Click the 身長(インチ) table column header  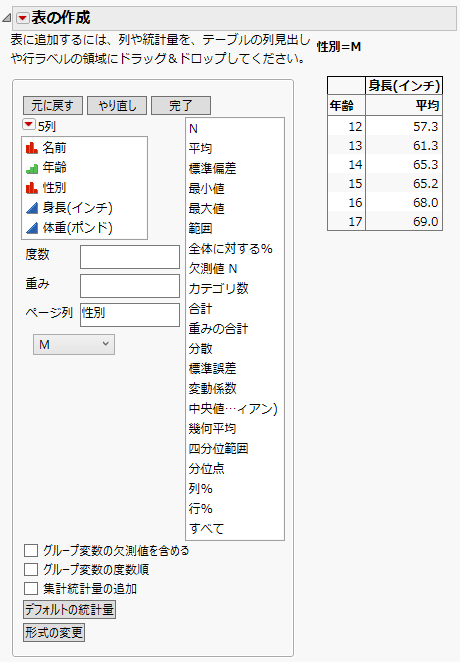pos(404,86)
